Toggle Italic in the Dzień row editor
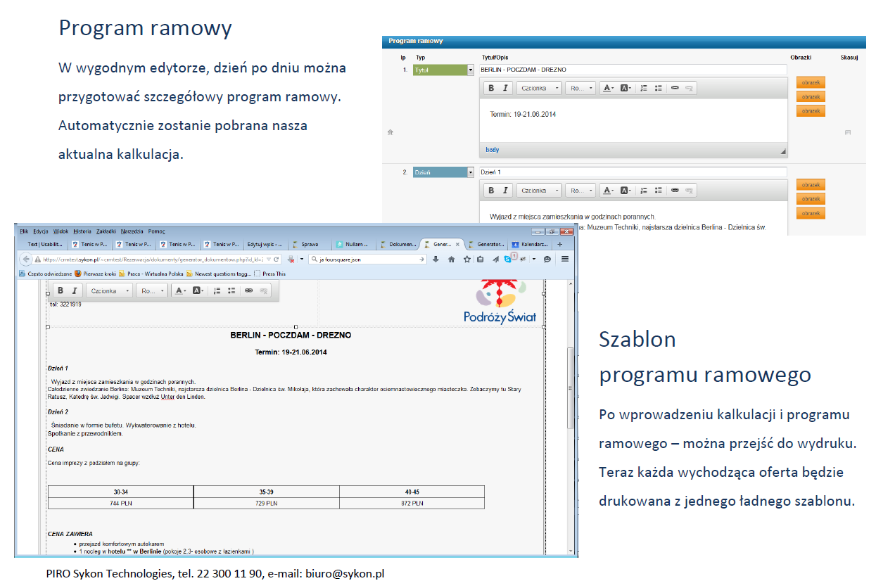This screenshot has width=895, height=588. pyautogui.click(x=504, y=190)
